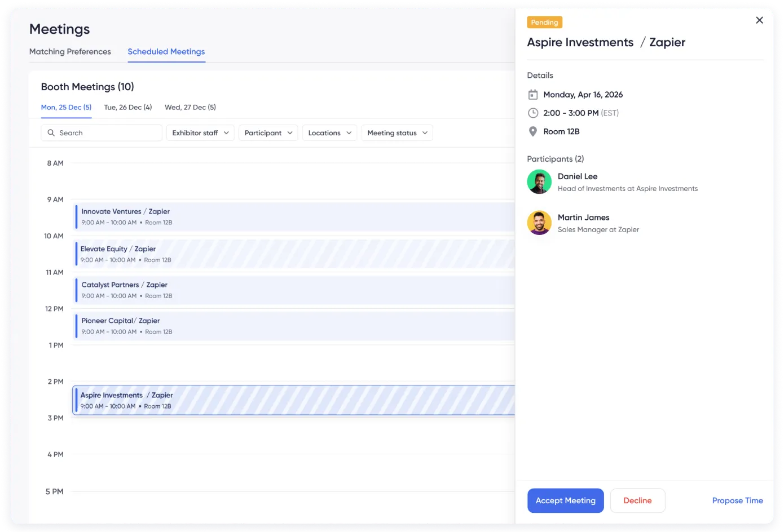784x532 pixels.
Task: Open the Catalyst Partners / Zapier meeting
Action: click(x=294, y=290)
